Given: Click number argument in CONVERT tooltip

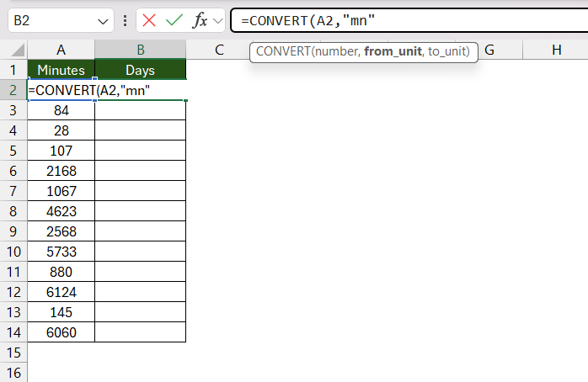Looking at the screenshot, I should [x=337, y=51].
